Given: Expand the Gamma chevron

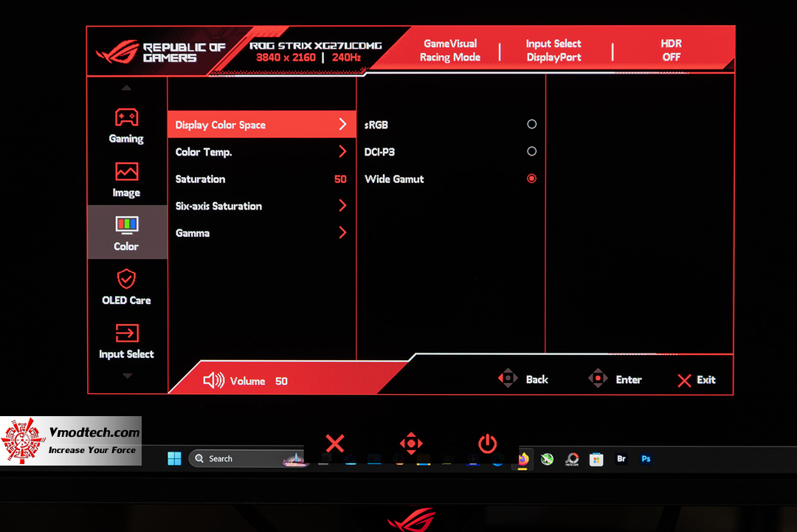Looking at the screenshot, I should click(x=342, y=232).
